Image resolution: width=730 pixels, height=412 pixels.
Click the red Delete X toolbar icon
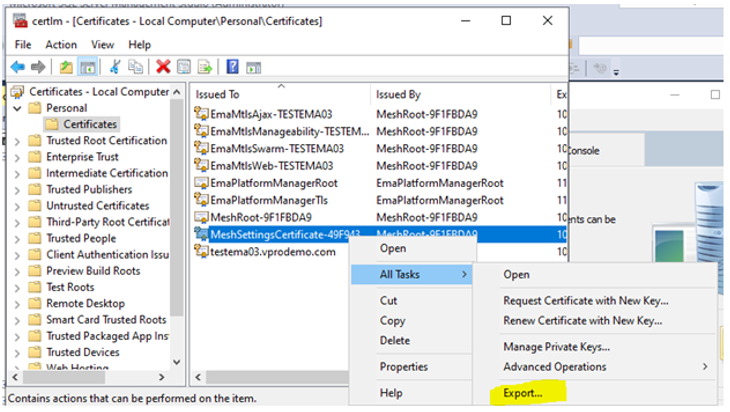tap(163, 67)
